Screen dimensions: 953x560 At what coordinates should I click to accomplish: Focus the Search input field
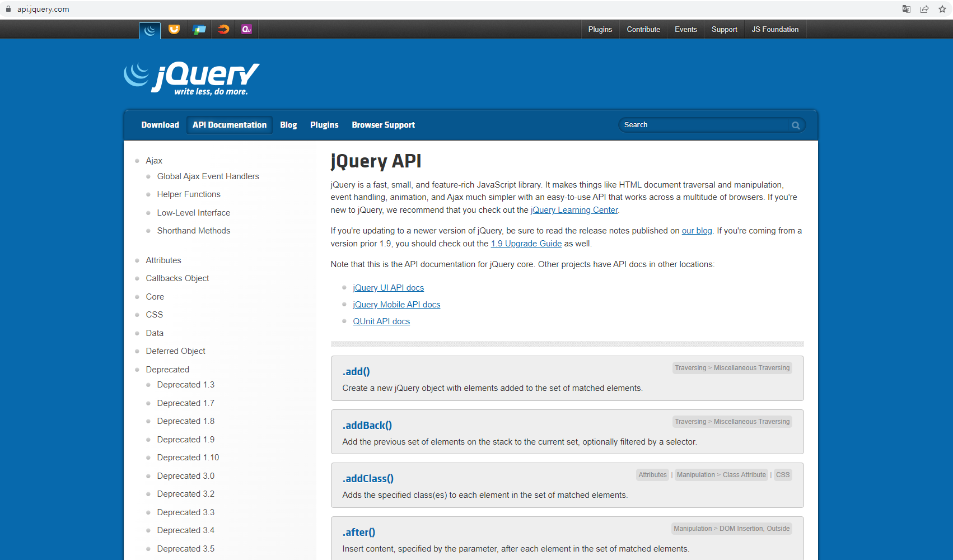[703, 125]
